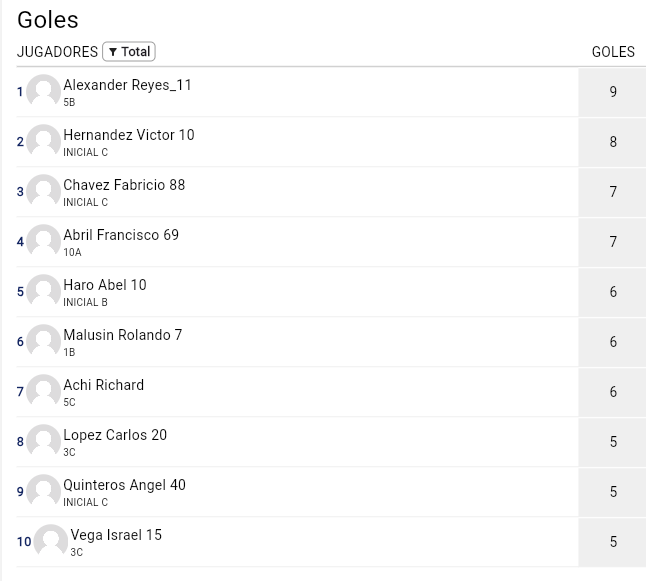Image resolution: width=646 pixels, height=581 pixels.
Task: Open player link Hernandez Victor 10
Action: 128,135
